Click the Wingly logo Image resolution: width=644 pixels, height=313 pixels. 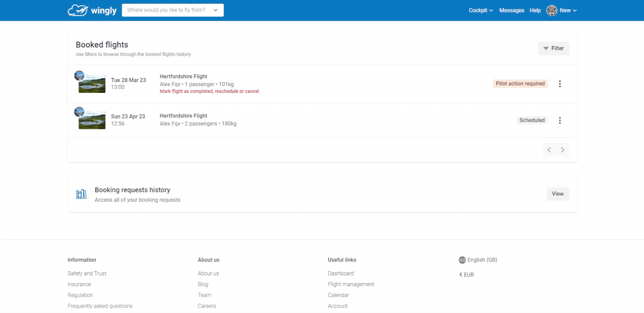click(x=92, y=10)
